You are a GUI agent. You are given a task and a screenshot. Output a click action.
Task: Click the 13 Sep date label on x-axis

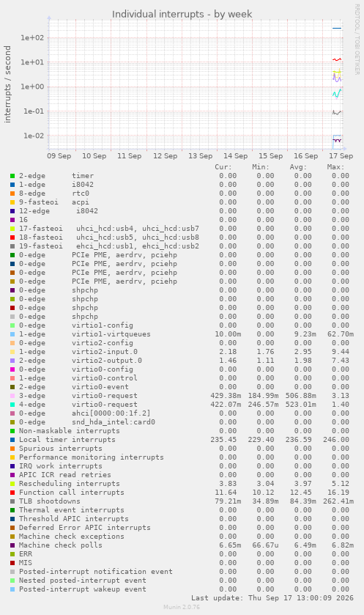click(x=200, y=156)
